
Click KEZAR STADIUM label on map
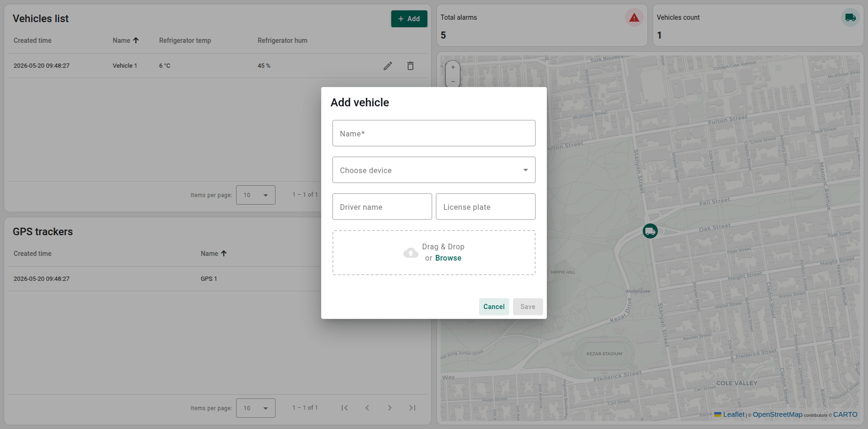(x=604, y=354)
